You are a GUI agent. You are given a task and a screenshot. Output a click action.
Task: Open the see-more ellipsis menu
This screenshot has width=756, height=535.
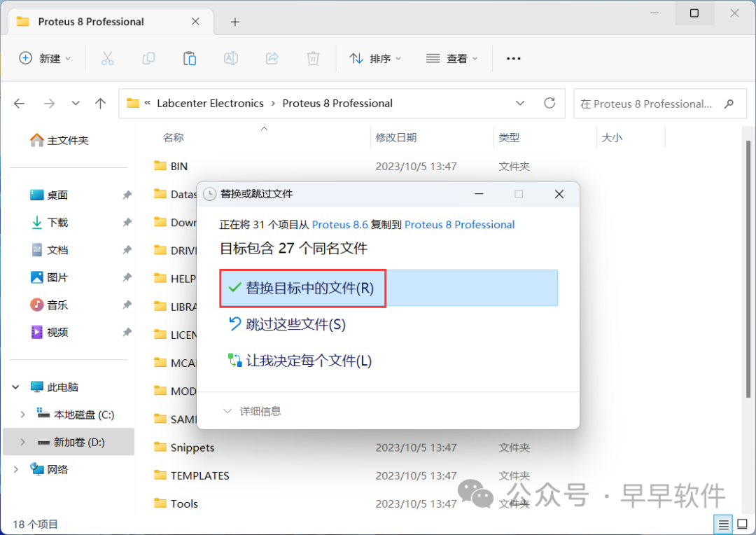[513, 58]
